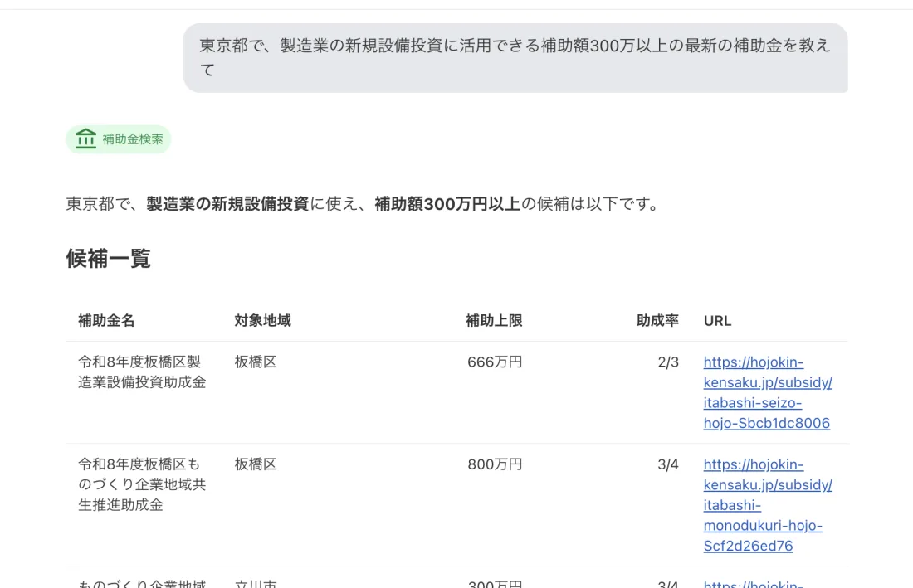
Task: Click the user message about 東京都 補助金
Action: (x=515, y=57)
